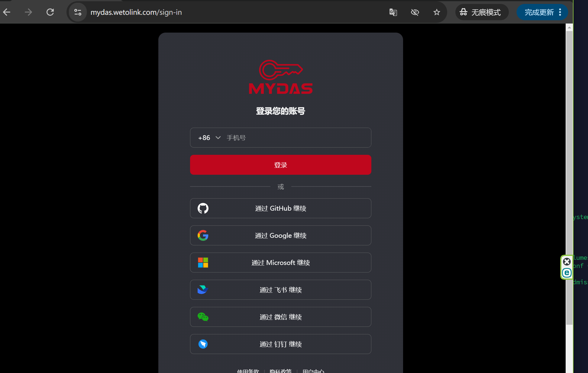This screenshot has width=588, height=373.
Task: Click the DingTalk (钉钉) logo icon
Action: [203, 344]
